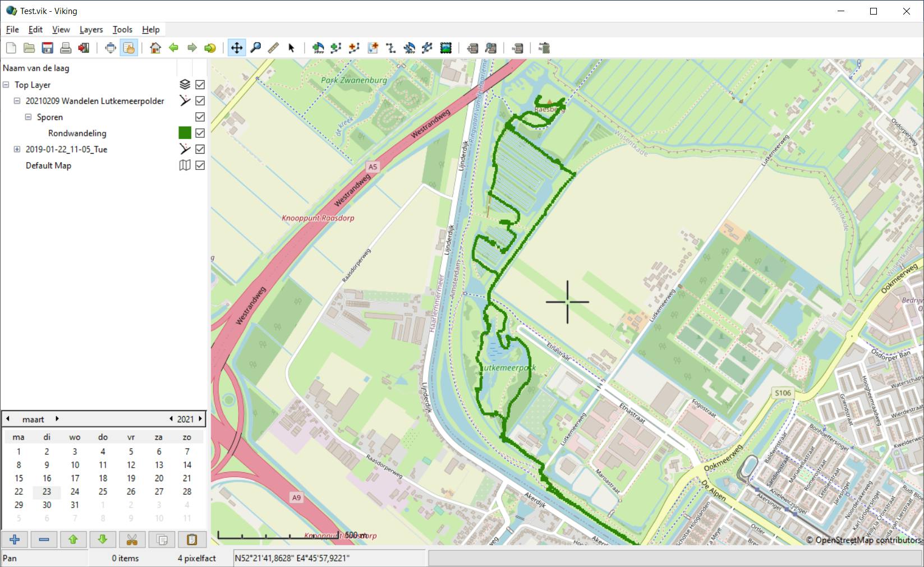924x567 pixels.
Task: Add new layer with plus button
Action: coord(15,540)
